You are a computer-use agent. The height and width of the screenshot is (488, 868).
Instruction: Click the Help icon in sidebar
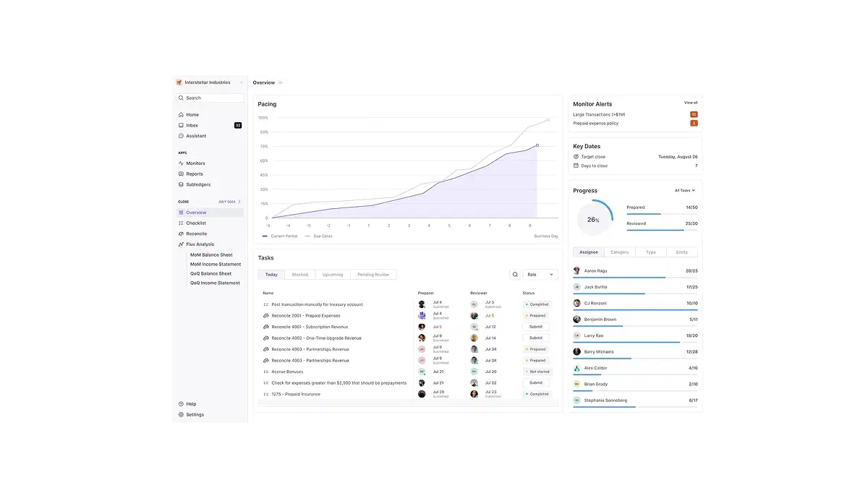(x=181, y=404)
